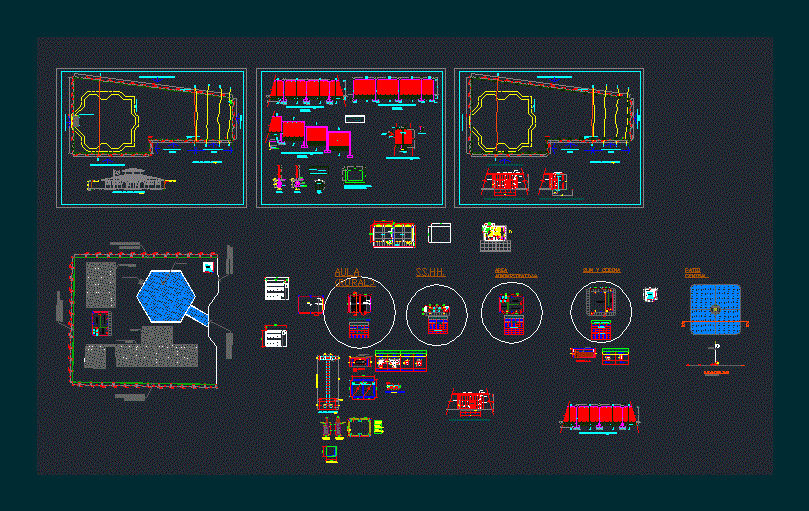Select the small cyan square in site plan corner
809x511 pixels.
coord(207,267)
